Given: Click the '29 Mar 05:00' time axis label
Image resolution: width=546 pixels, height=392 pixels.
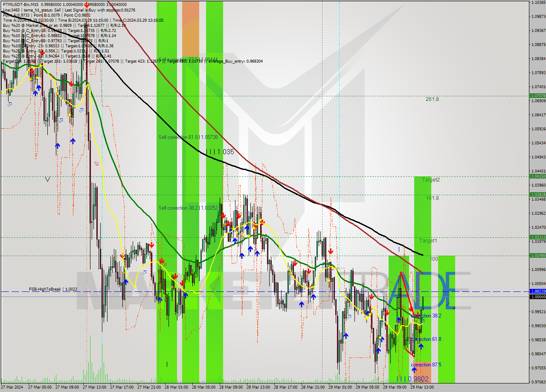Looking at the screenshot, I should tap(368, 387).
